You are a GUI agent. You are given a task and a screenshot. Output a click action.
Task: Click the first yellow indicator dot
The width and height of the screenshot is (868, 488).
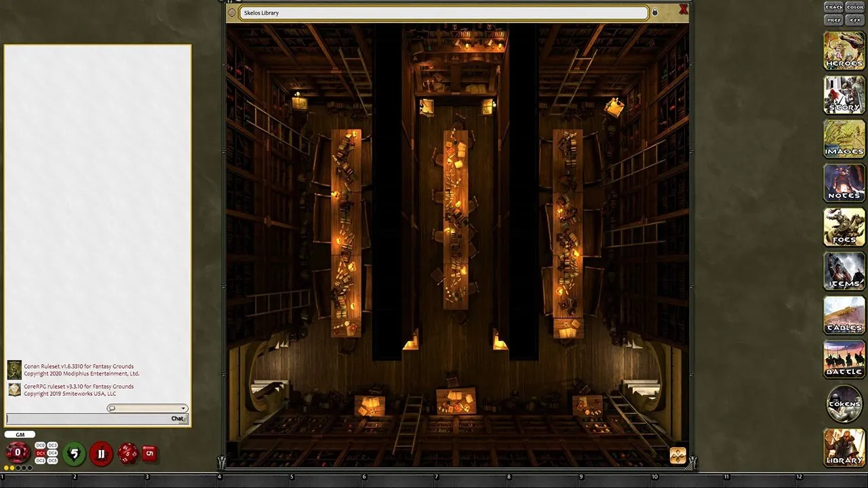6,468
